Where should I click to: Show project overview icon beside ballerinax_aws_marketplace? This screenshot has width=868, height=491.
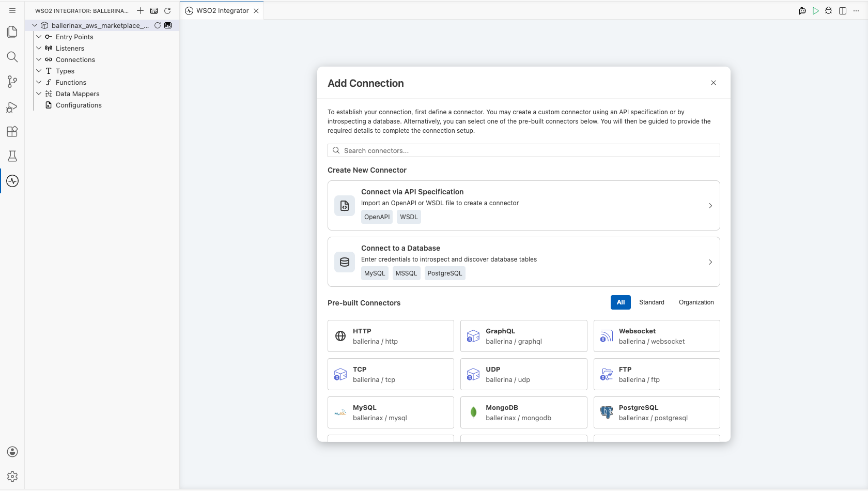(168, 25)
